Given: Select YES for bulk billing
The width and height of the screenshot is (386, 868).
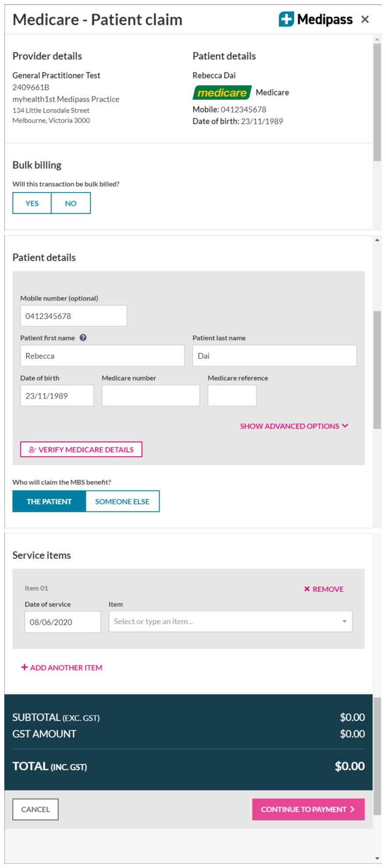Looking at the screenshot, I should click(32, 203).
